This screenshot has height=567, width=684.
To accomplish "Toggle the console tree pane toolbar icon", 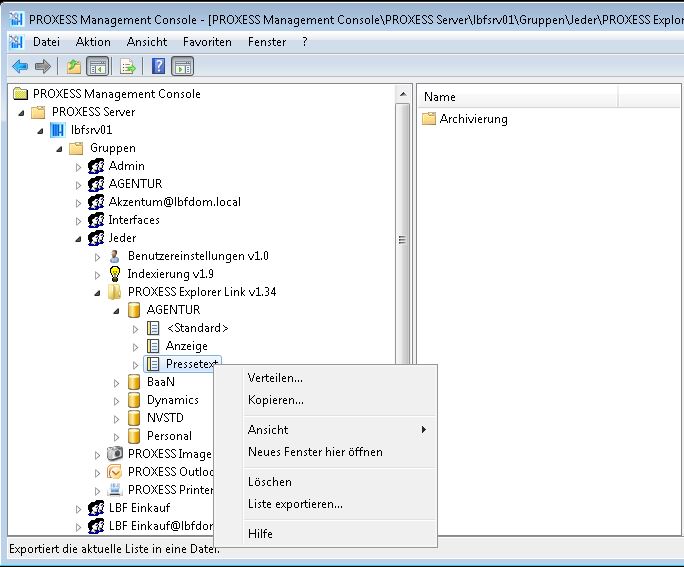I will (x=97, y=67).
